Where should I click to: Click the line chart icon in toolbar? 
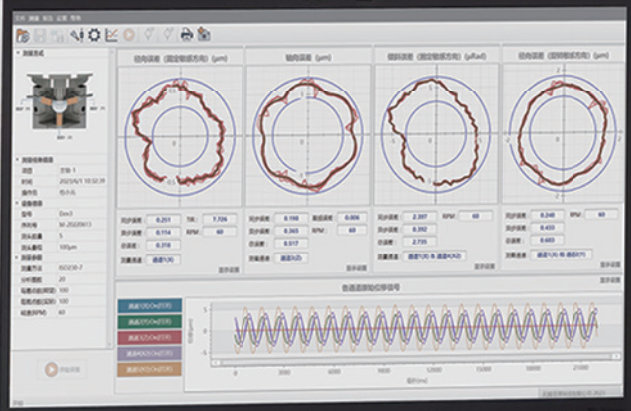coord(112,34)
